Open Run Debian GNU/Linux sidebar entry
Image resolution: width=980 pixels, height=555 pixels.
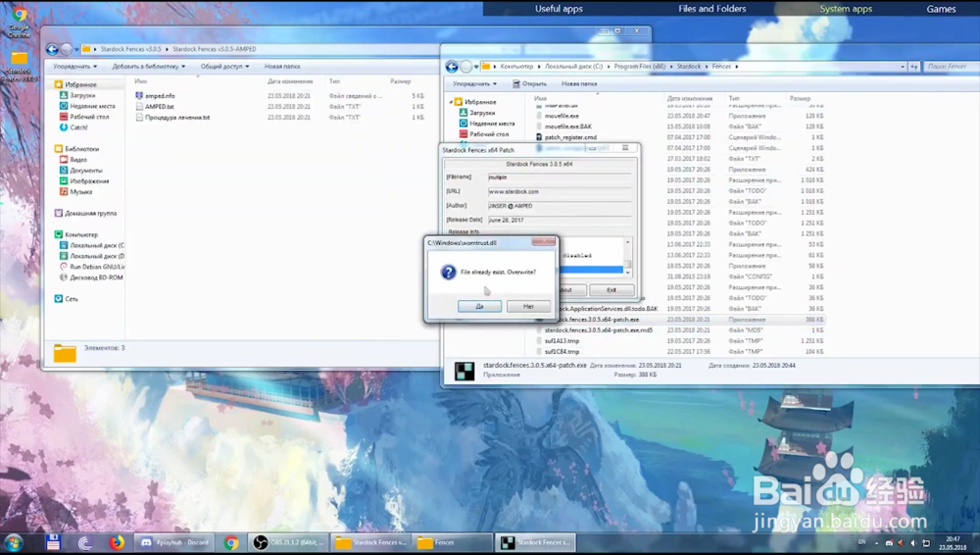tap(96, 267)
